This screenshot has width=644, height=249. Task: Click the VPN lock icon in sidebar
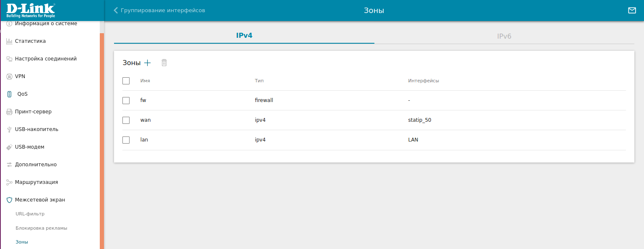[9, 76]
